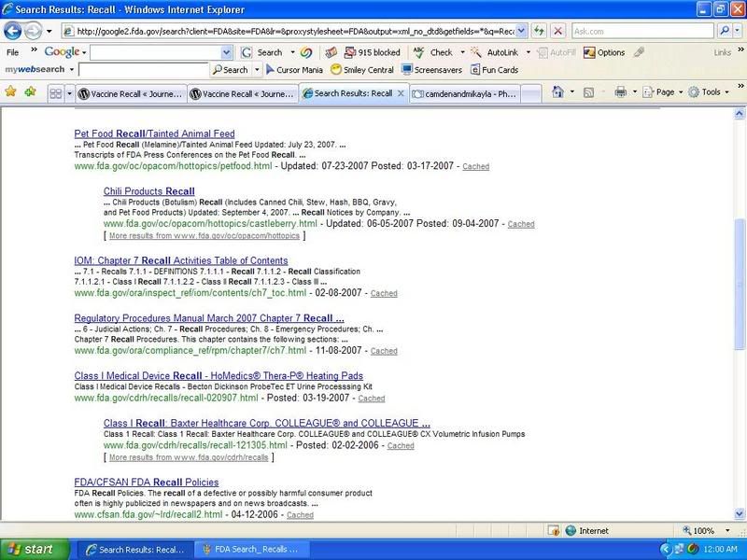Click the status bar popup blocker icon
747x560 pixels.
(553, 530)
